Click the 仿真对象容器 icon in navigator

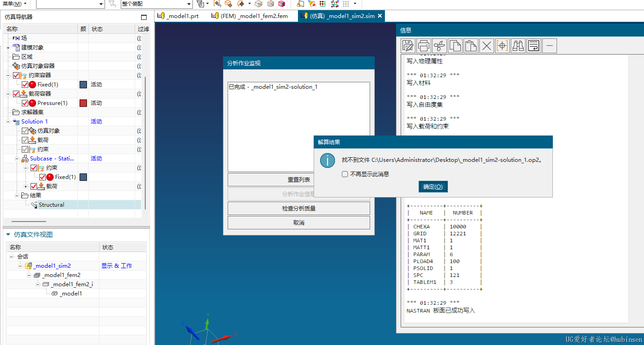pos(16,66)
